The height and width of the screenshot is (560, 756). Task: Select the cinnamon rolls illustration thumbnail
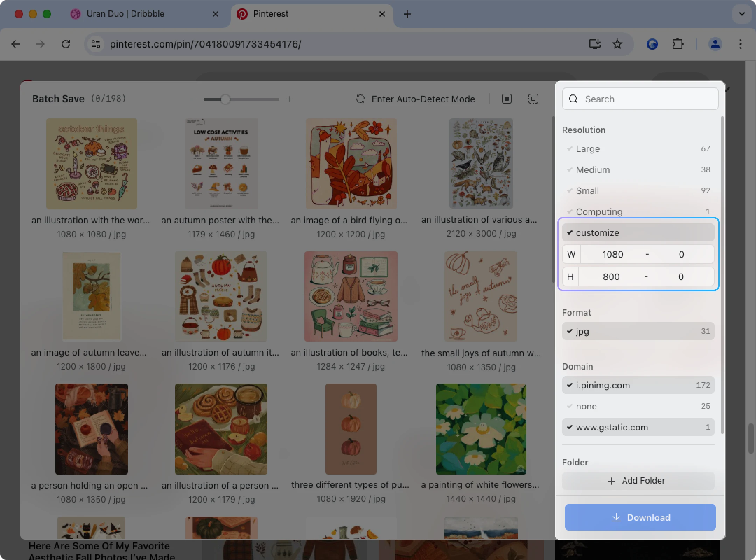[x=221, y=429]
